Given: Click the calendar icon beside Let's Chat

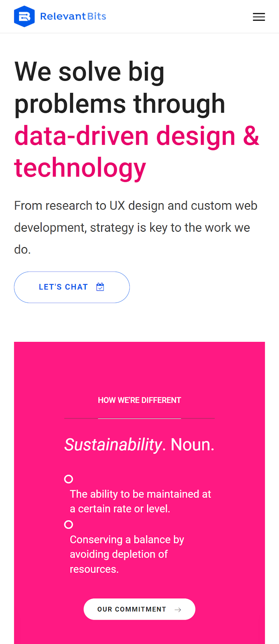Looking at the screenshot, I should click(100, 287).
